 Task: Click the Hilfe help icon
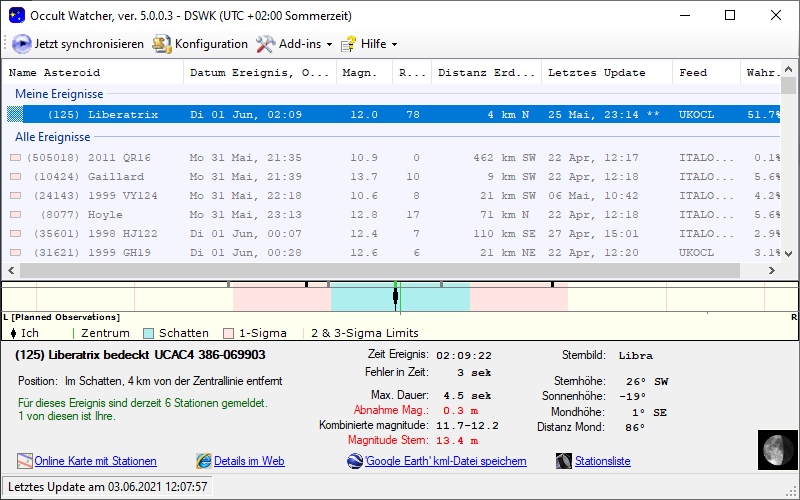(348, 44)
